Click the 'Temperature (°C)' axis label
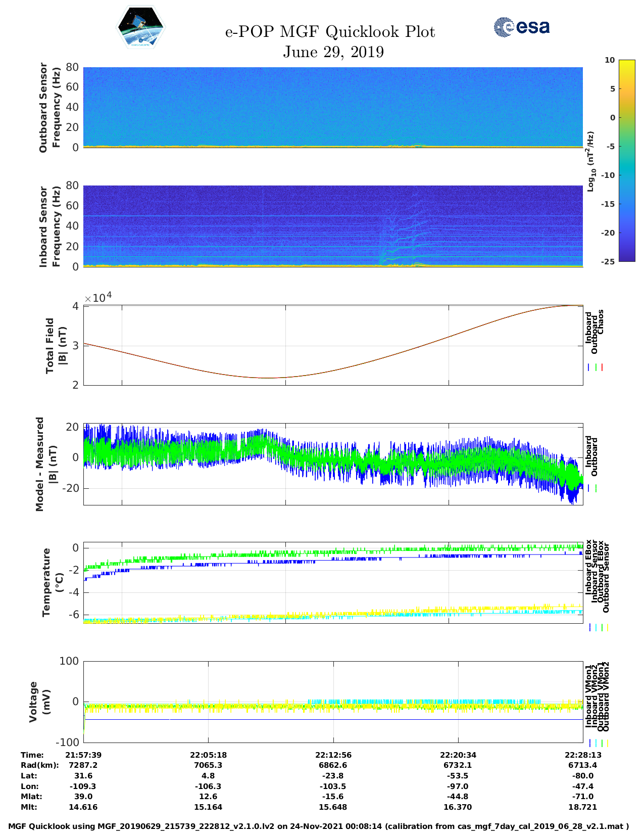Viewport: 644px width, 834px height. (53, 582)
